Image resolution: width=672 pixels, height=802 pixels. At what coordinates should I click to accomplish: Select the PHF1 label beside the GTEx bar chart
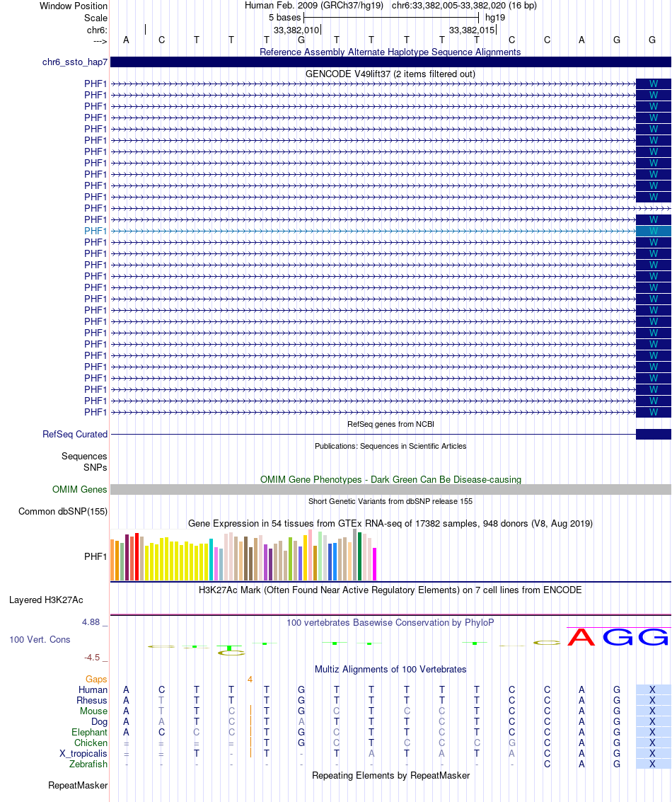[x=95, y=556]
